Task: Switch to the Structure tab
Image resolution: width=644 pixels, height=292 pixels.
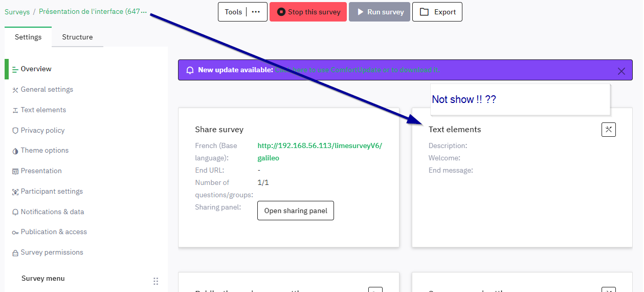Action: pos(77,37)
